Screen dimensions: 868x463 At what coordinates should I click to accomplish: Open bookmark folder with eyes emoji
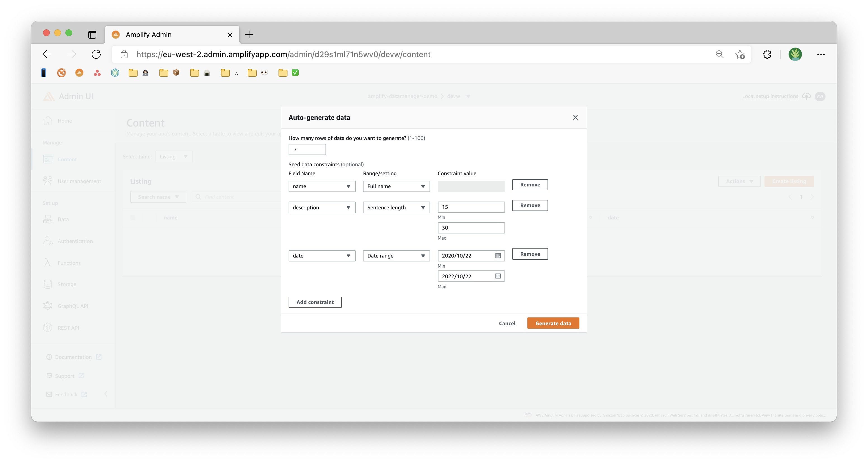point(258,73)
